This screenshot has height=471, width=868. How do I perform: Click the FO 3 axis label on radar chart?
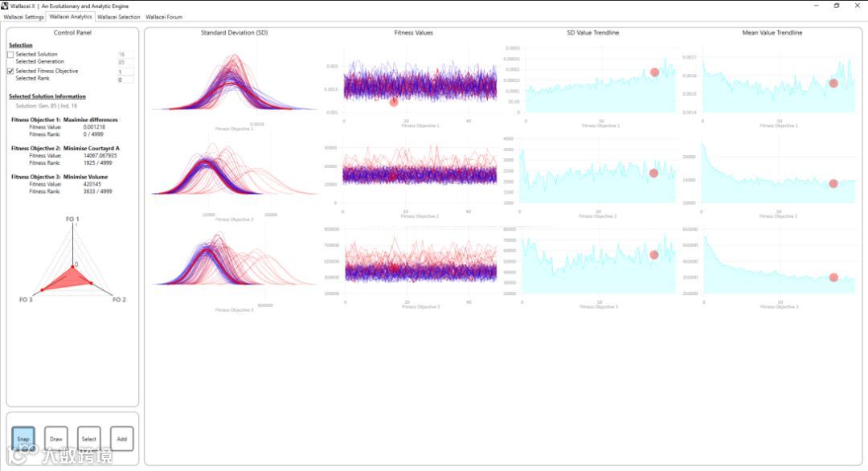(26, 300)
